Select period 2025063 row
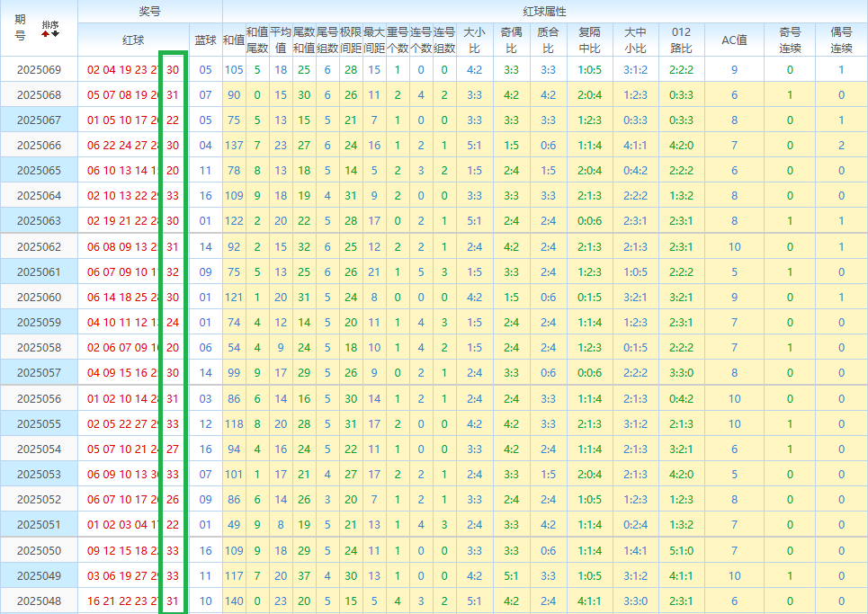868x614 pixels. (x=434, y=221)
